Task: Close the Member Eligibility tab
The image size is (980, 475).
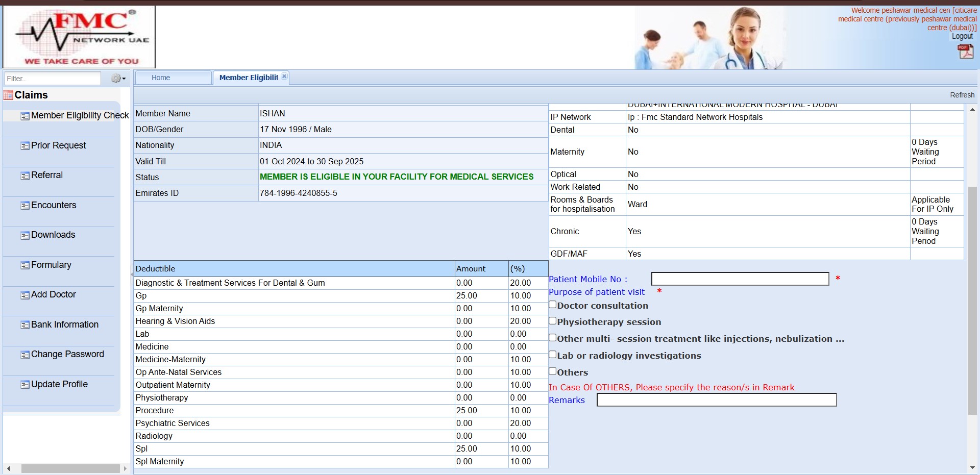Action: click(x=284, y=76)
